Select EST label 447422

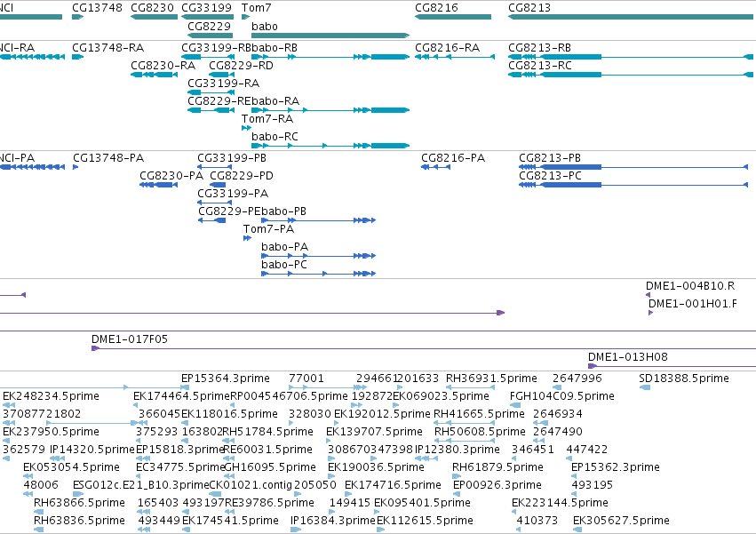click(x=587, y=450)
